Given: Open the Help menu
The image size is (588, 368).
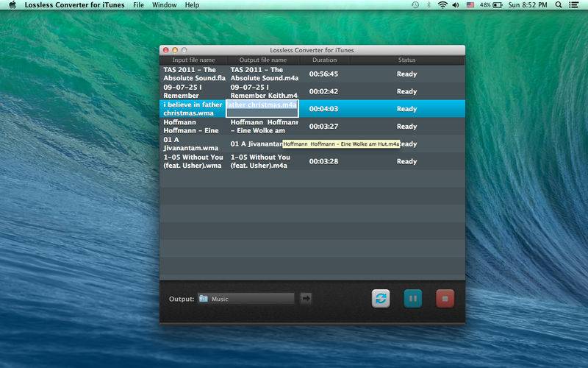Looking at the screenshot, I should coord(192,5).
